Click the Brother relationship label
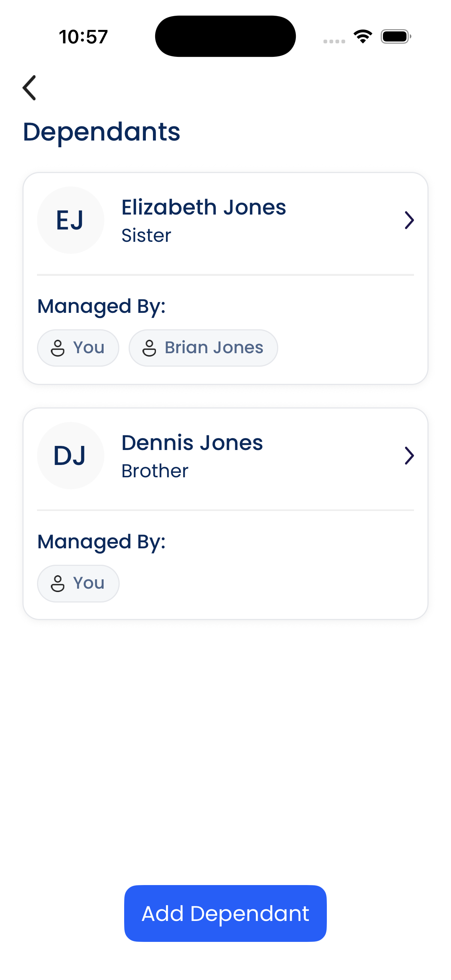 (154, 471)
